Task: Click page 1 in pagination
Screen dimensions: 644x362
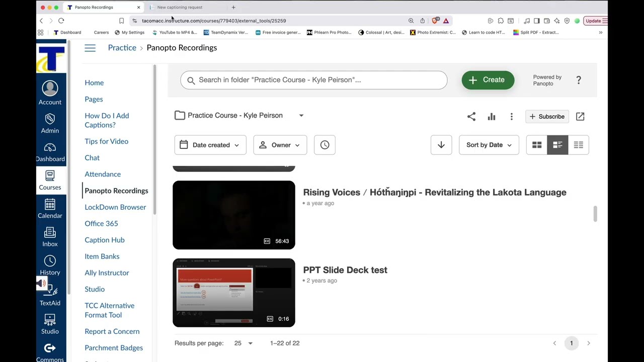Action: click(572, 343)
